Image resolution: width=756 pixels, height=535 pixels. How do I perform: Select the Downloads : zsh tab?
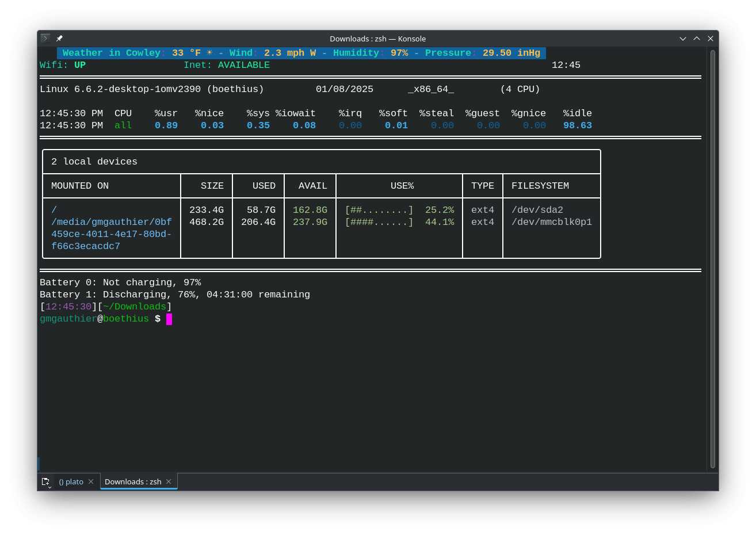click(x=133, y=482)
